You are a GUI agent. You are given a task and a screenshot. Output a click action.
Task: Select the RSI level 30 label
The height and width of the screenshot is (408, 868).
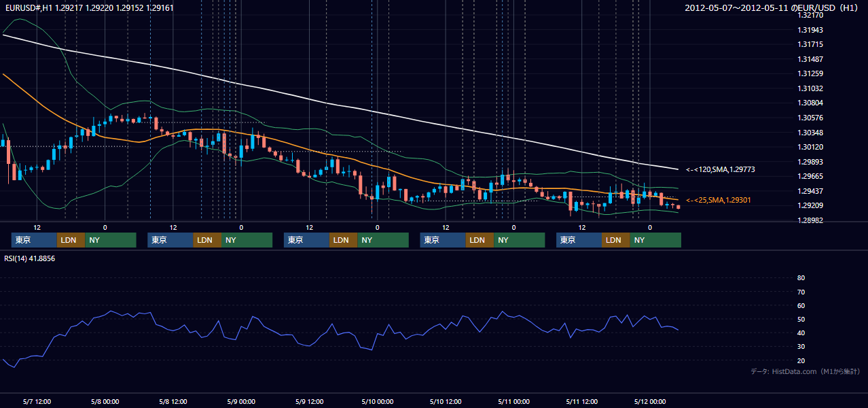[x=801, y=347]
